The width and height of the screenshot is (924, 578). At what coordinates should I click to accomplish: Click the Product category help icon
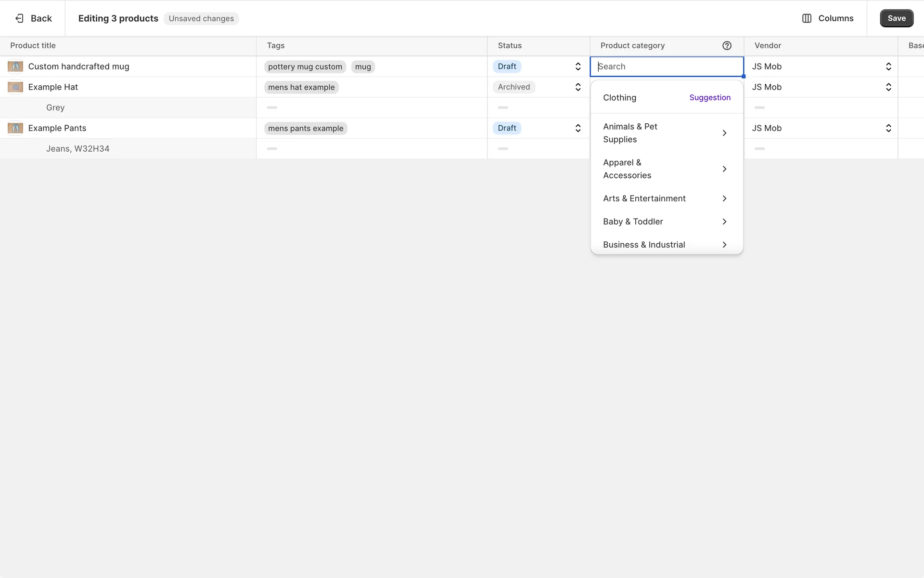click(727, 46)
